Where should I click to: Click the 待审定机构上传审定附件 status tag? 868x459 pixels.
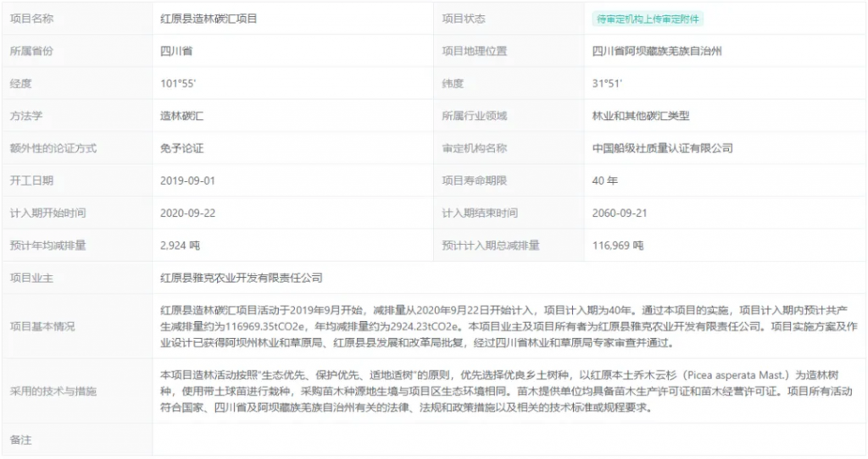[x=648, y=19]
